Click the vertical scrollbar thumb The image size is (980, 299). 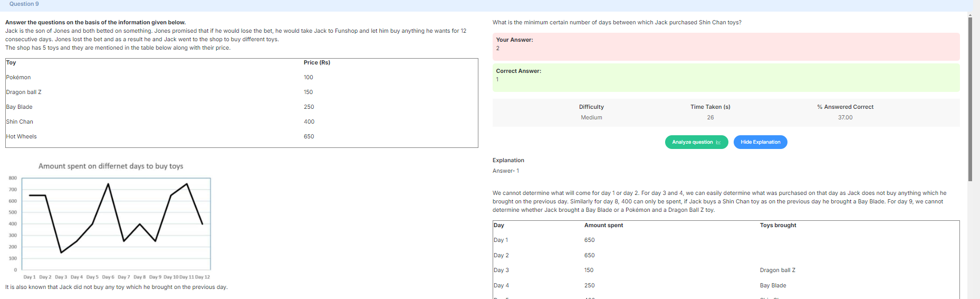coord(970,99)
